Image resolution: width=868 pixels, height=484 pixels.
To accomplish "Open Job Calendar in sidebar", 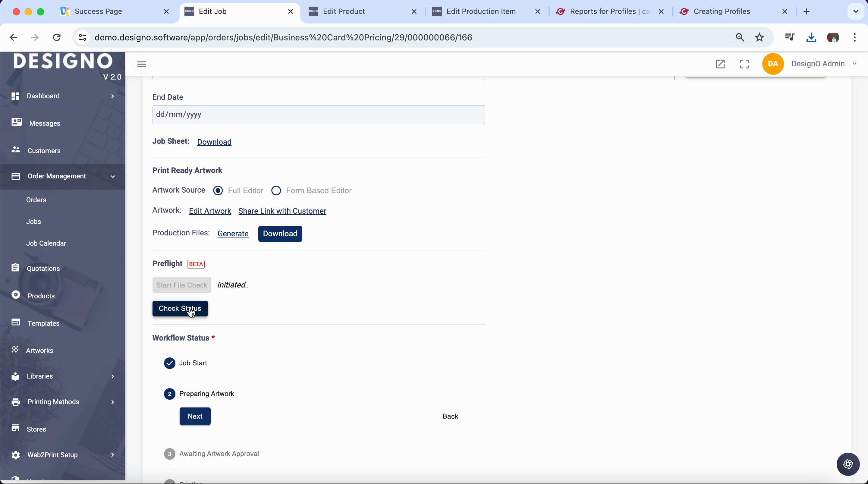I will coord(46,243).
